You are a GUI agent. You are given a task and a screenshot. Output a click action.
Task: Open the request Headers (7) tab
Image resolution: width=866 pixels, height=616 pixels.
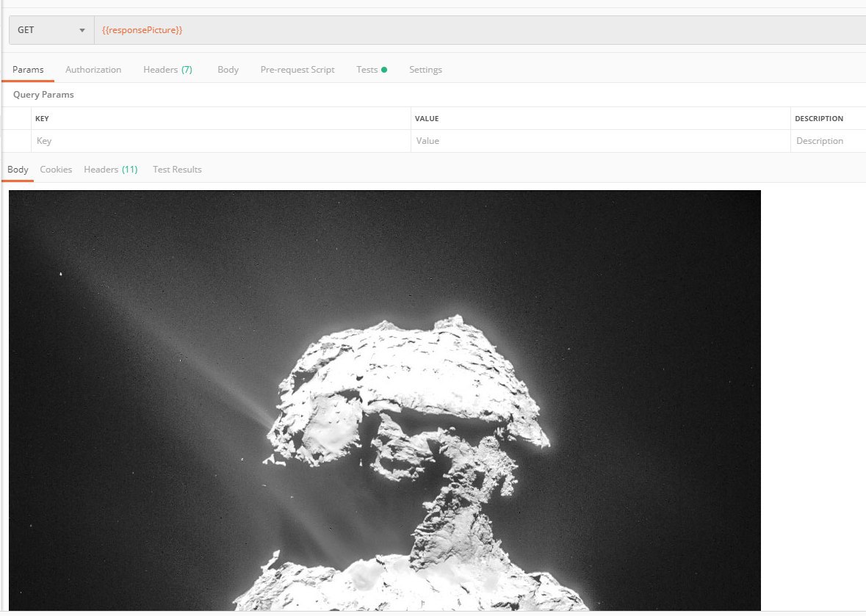[168, 70]
